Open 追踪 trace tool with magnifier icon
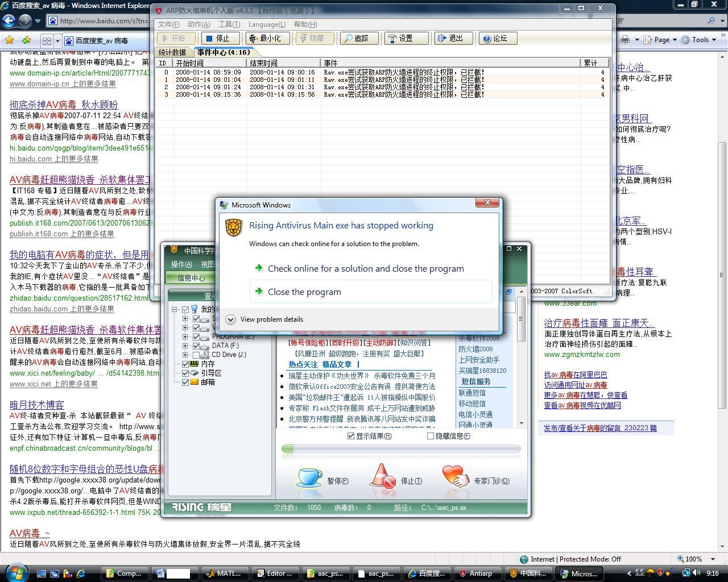The width and height of the screenshot is (728, 582). 356,39
